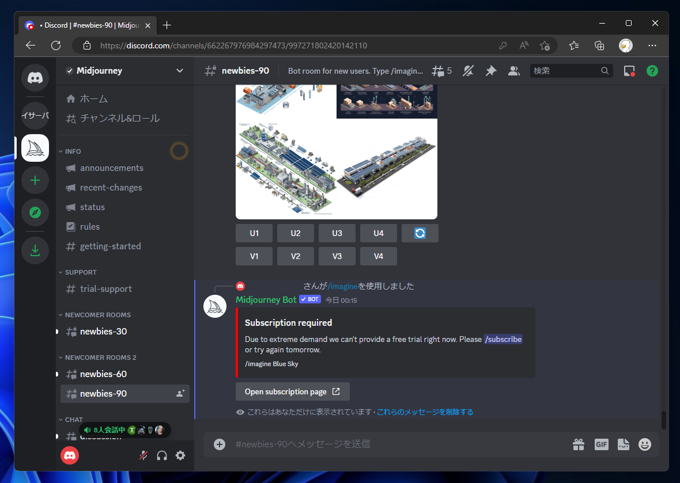Switch to newbies-30 channel
This screenshot has width=680, height=483.
(125, 332)
